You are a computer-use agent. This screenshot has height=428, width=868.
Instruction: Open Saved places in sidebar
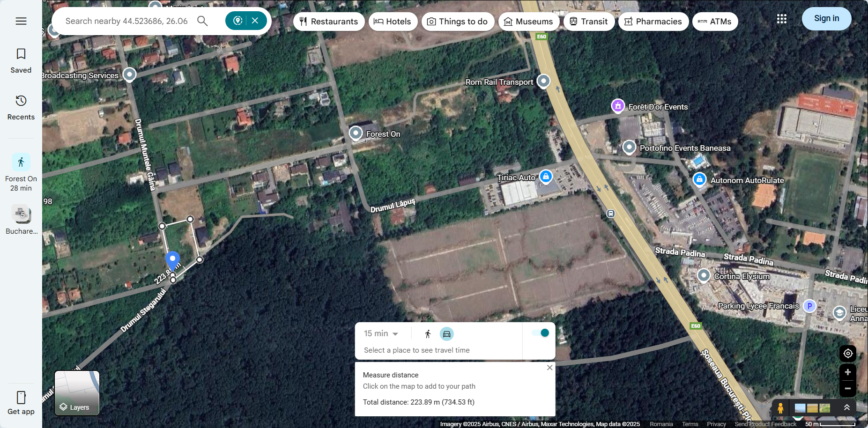21,60
